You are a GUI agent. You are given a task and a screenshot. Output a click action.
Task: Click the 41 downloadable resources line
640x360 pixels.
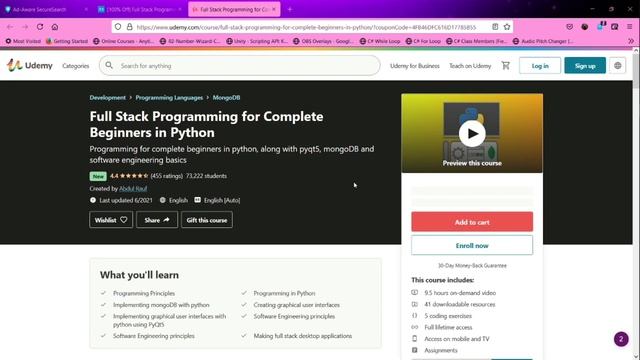pos(460,304)
